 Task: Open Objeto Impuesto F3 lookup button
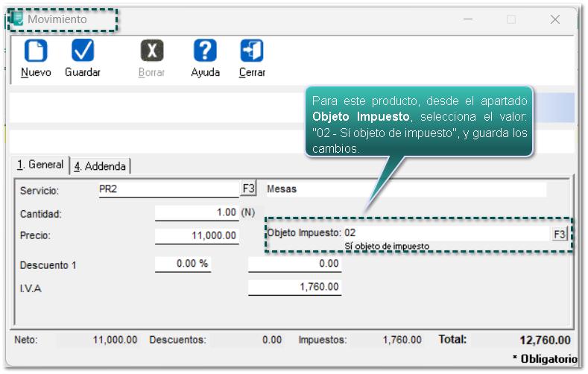tap(559, 234)
